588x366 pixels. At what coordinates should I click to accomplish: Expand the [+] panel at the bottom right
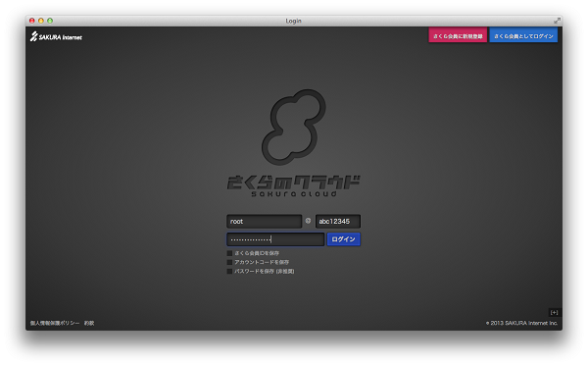tap(554, 312)
